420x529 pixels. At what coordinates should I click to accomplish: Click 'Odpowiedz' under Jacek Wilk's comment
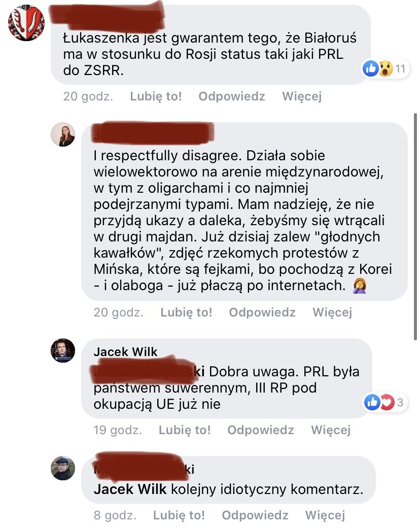click(260, 430)
